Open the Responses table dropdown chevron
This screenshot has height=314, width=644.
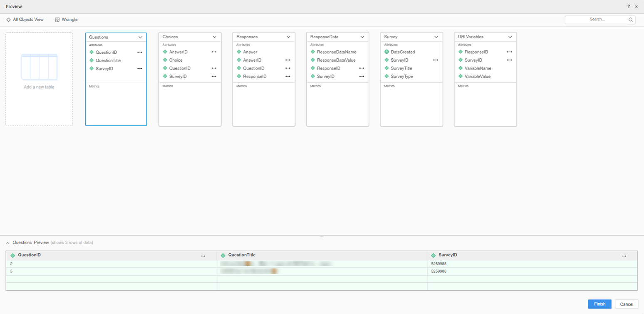click(288, 37)
